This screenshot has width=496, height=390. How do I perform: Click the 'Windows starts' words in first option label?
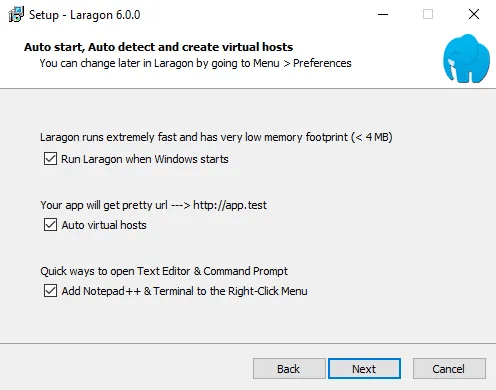[x=191, y=159]
